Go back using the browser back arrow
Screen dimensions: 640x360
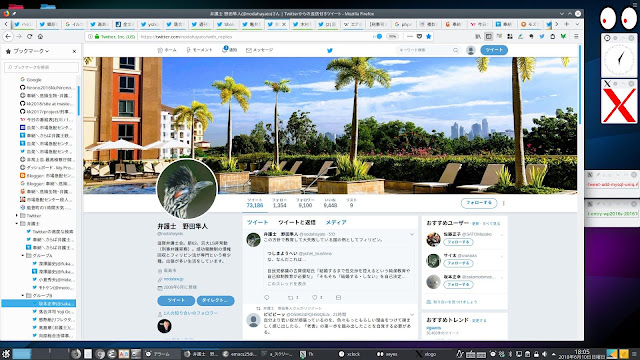(x=8, y=36)
